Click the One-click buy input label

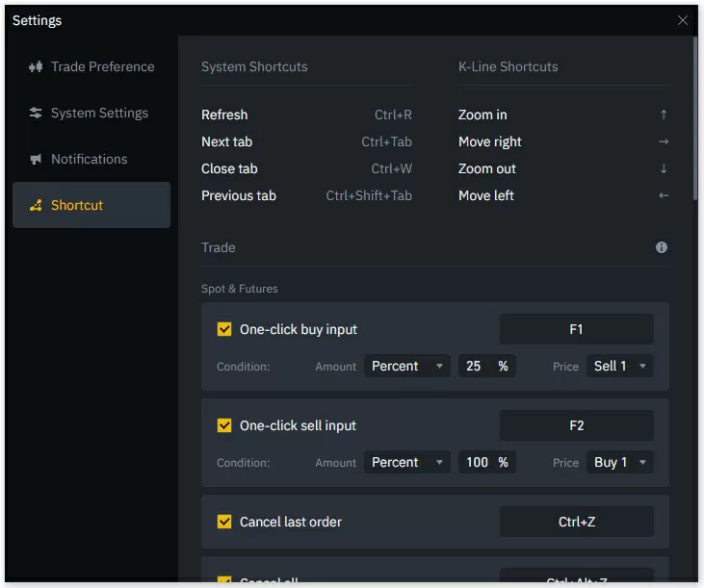point(299,329)
